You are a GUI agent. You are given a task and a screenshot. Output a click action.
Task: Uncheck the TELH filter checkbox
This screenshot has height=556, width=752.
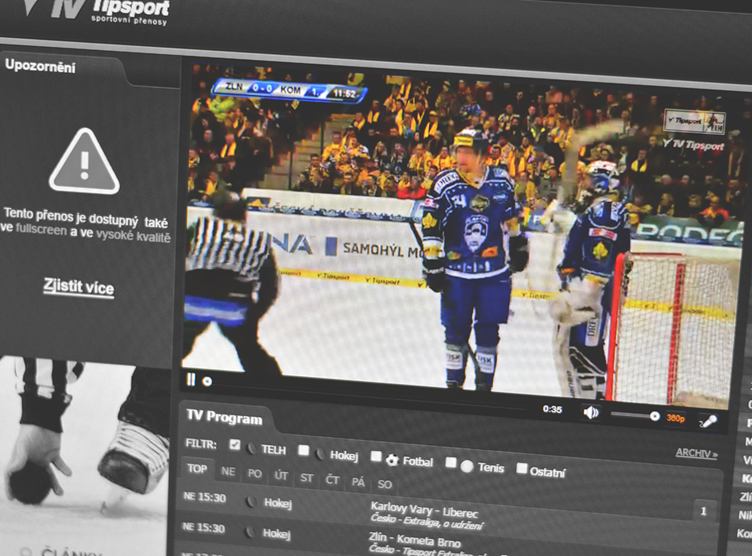click(x=235, y=445)
